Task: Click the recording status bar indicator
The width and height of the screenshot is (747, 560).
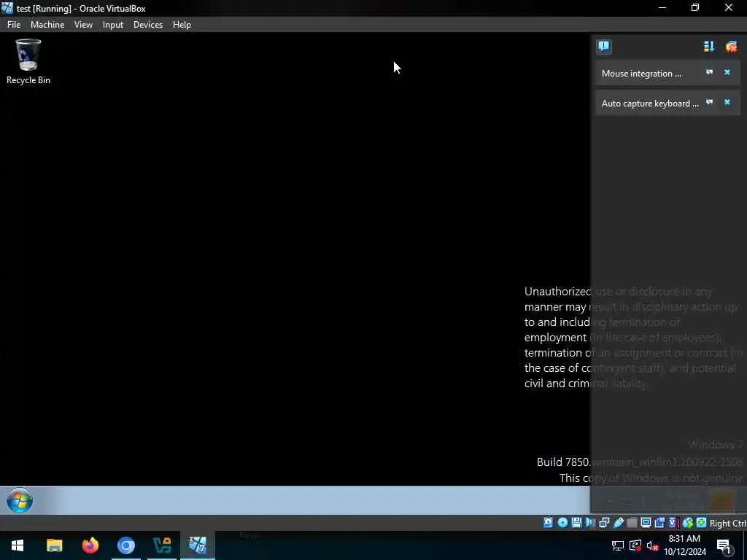Action: click(659, 523)
